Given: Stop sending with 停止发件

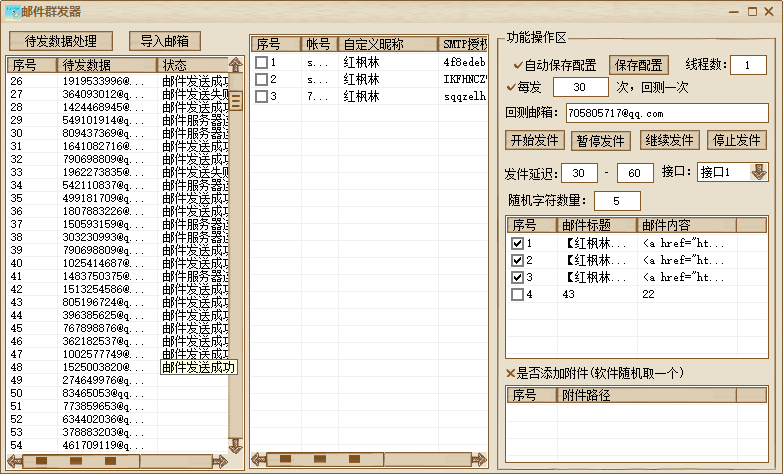Looking at the screenshot, I should pos(737,140).
